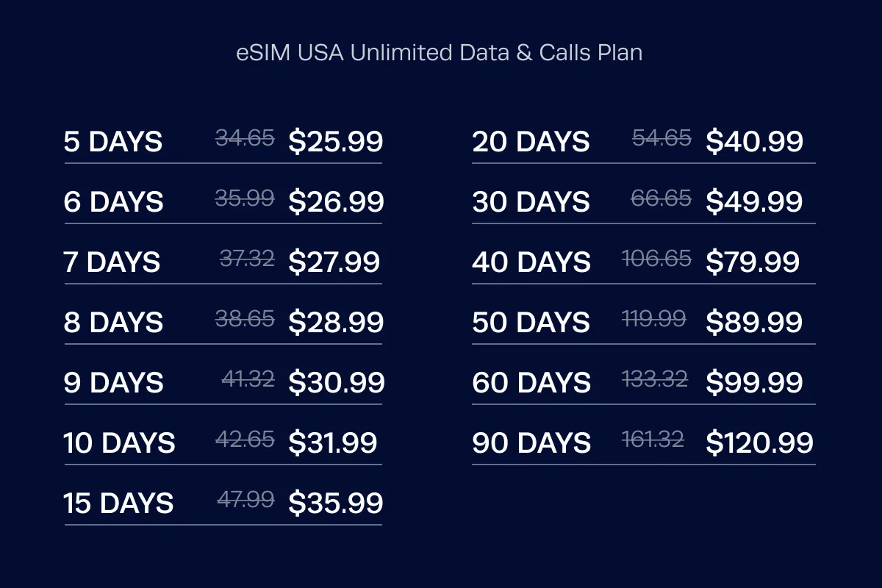The image size is (882, 588).
Task: Click the crossed-out 47.99 price
Action: (245, 499)
